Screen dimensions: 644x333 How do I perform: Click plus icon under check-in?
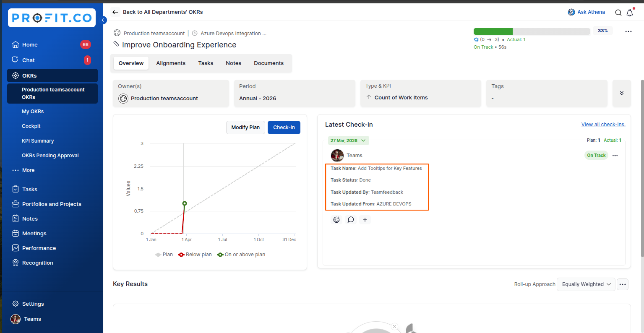365,220
